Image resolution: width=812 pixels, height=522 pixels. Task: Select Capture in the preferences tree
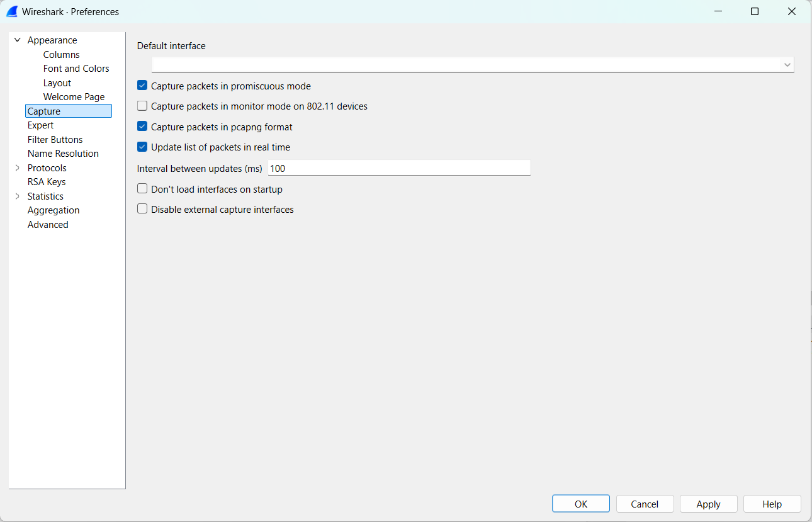click(69, 111)
